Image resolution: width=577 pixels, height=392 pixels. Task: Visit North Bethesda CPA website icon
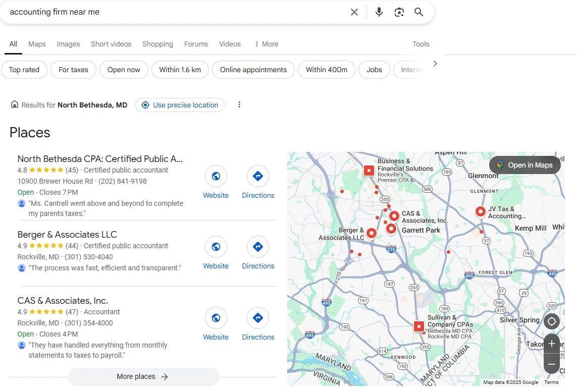point(216,176)
